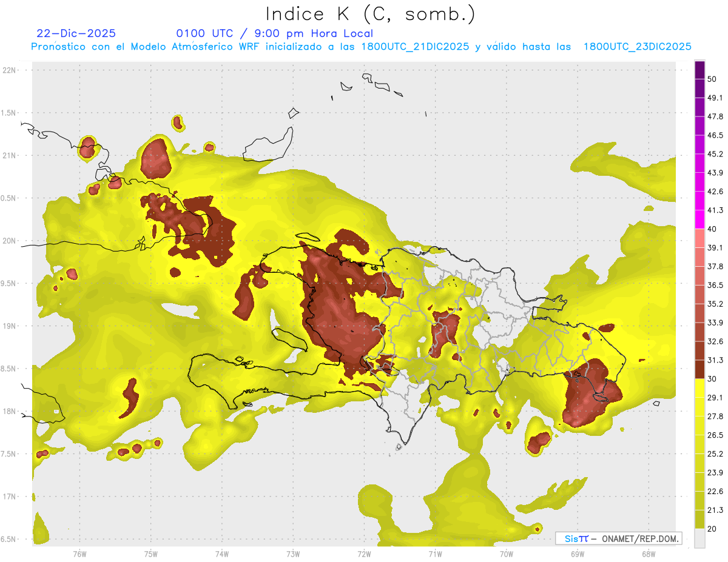Click the "45.2" color scale value
This screenshot has width=728, height=562.
[715, 154]
